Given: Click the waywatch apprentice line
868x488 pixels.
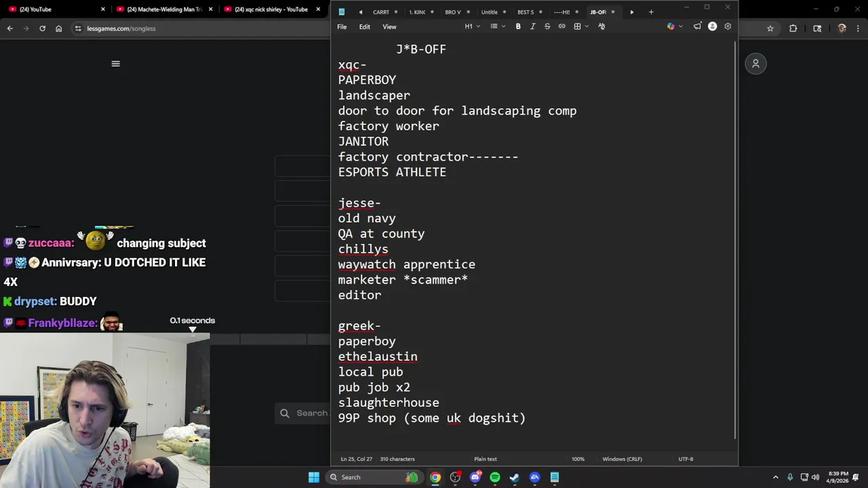Looking at the screenshot, I should point(407,264).
